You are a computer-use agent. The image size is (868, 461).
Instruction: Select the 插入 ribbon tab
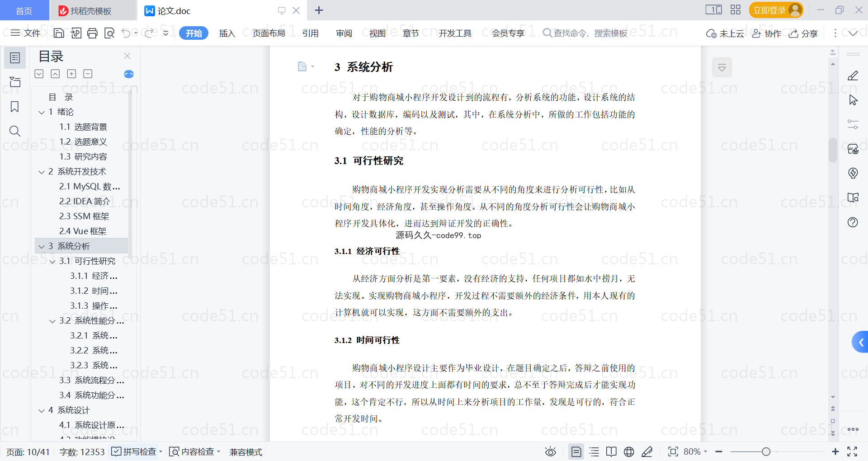(x=227, y=33)
